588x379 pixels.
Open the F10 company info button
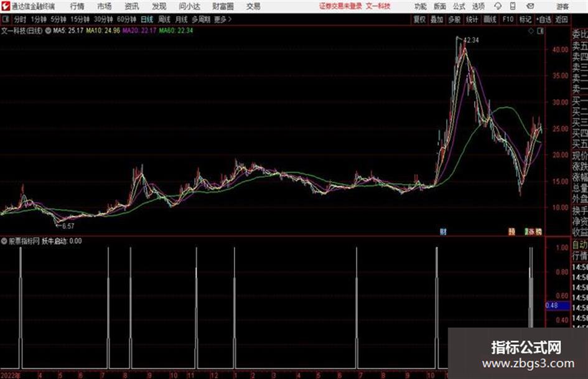(508, 19)
